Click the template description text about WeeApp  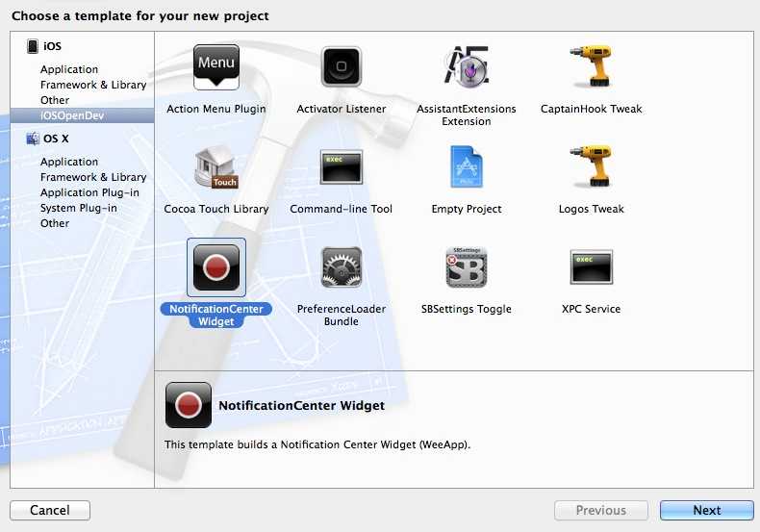click(317, 444)
